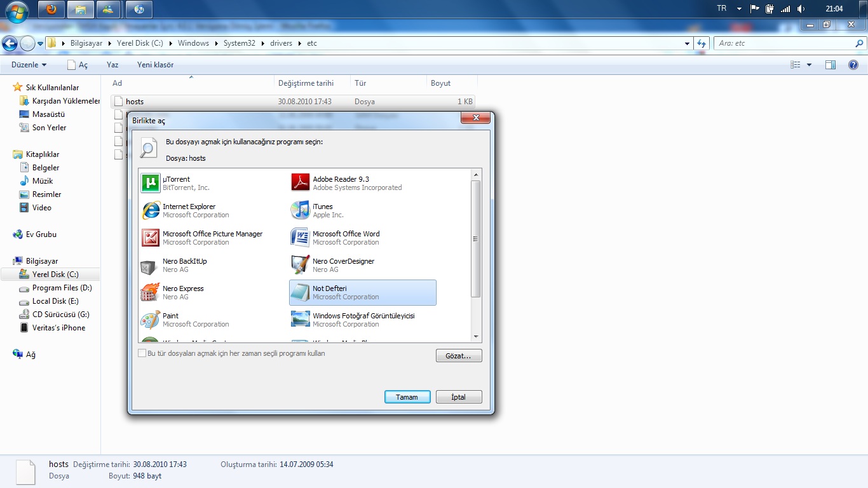The height and width of the screenshot is (488, 868).
Task: Expand breadcrumb arrow after System32
Action: coord(262,43)
